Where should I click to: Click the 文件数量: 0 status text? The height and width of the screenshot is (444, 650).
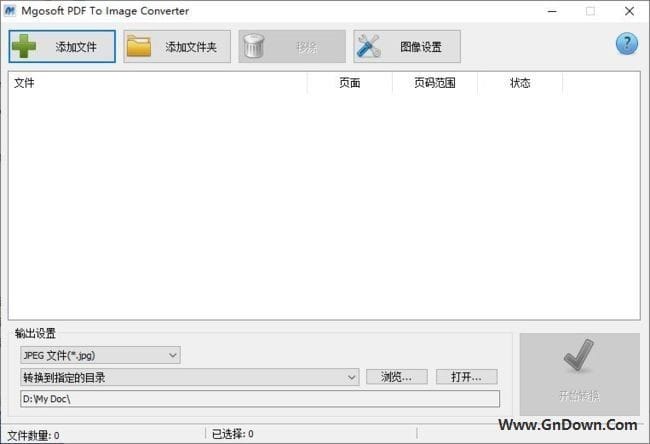(34, 436)
